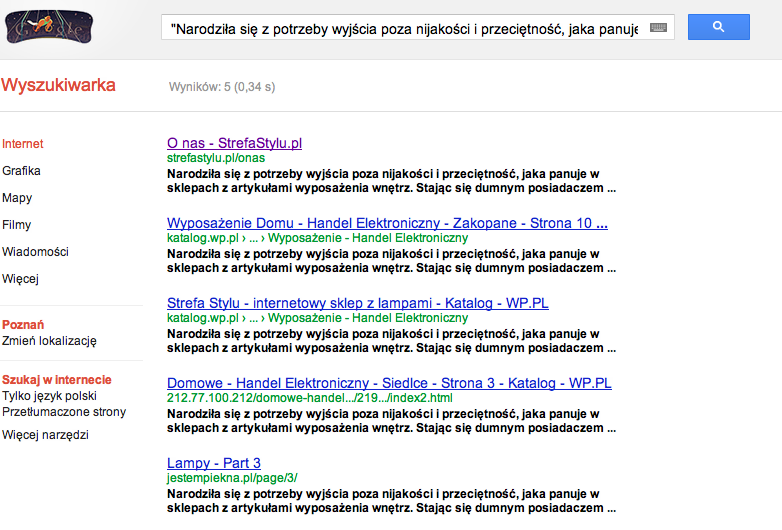782x530 pixels.
Task: Switch to Mapy search category
Action: (x=17, y=198)
